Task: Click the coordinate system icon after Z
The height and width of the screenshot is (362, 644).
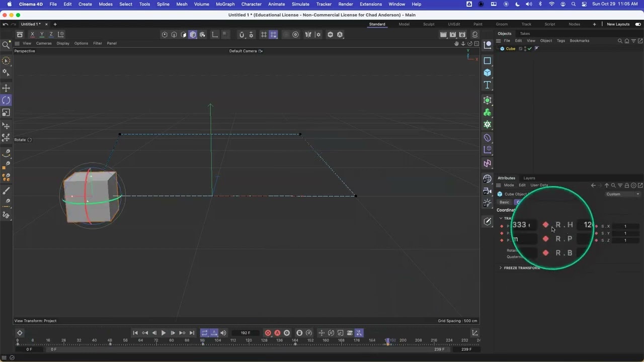Action: click(61, 34)
